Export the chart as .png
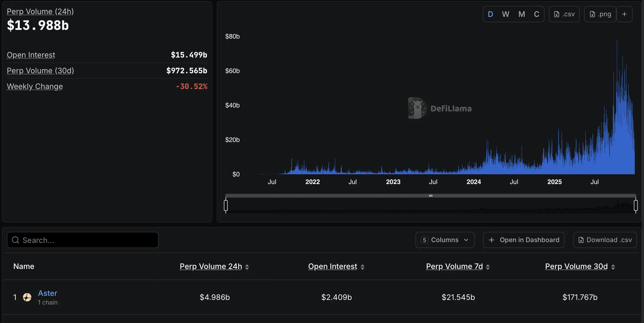Image resolution: width=644 pixels, height=323 pixels. (x=600, y=14)
